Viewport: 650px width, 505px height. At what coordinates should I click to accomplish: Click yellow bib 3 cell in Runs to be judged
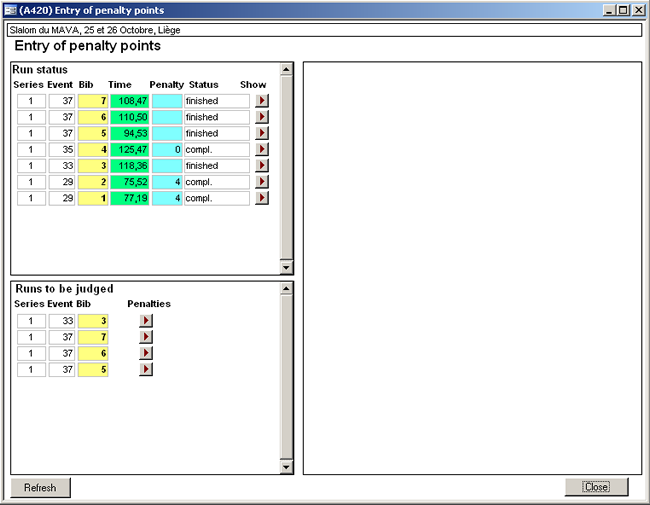point(93,320)
